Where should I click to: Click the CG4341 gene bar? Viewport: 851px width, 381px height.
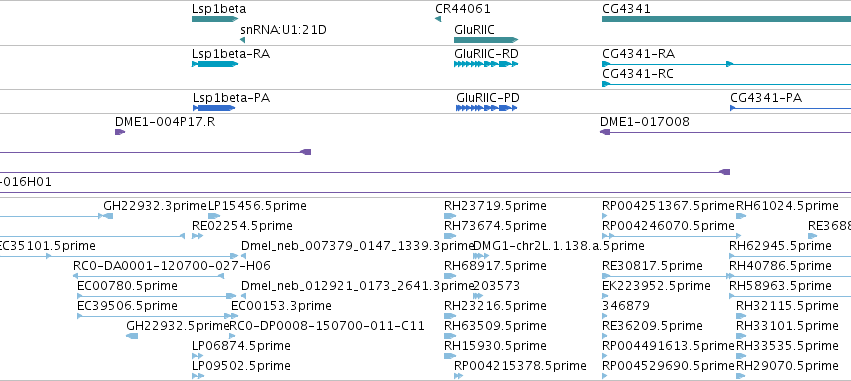click(726, 19)
